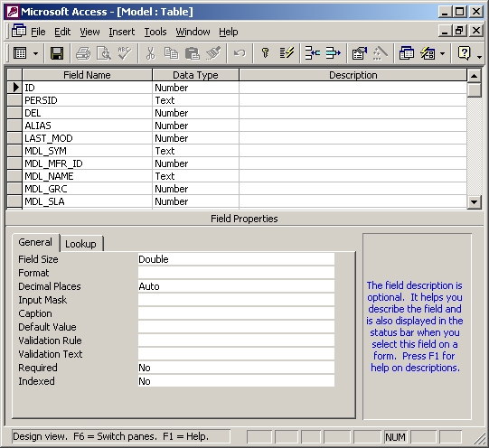The image size is (489, 448).
Task: Open Print Preview icon
Action: (x=104, y=53)
